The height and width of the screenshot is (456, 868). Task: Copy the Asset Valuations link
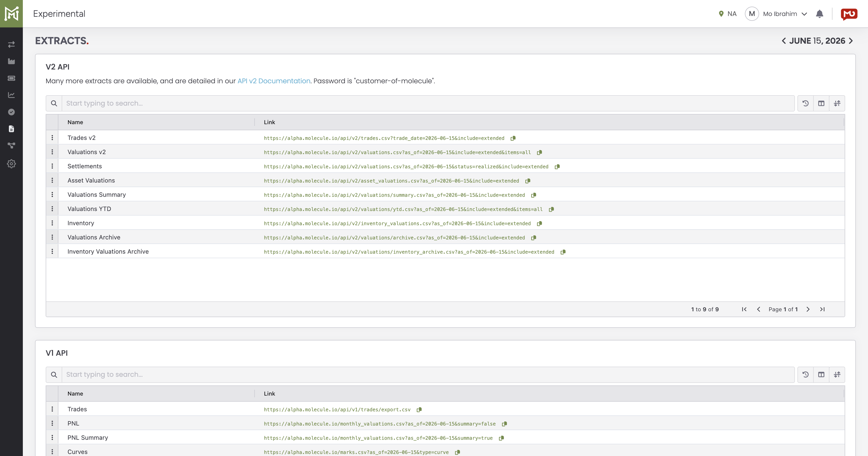[528, 181]
